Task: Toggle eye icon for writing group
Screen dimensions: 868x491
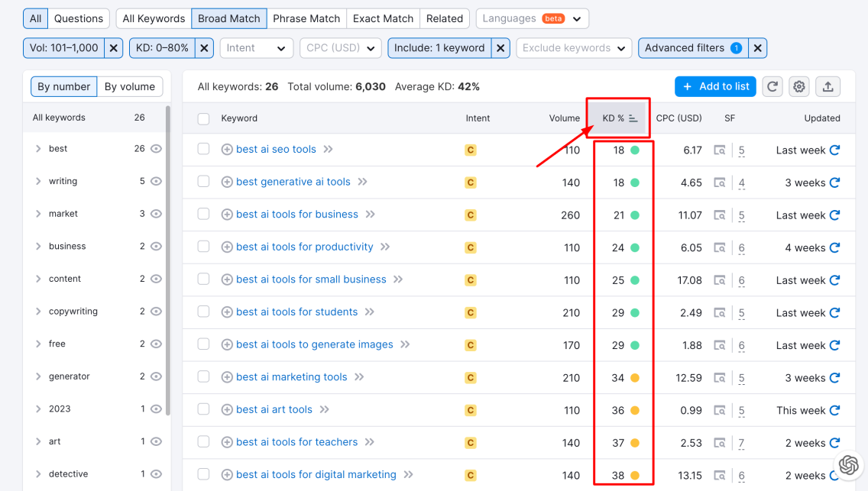Action: [x=156, y=181]
